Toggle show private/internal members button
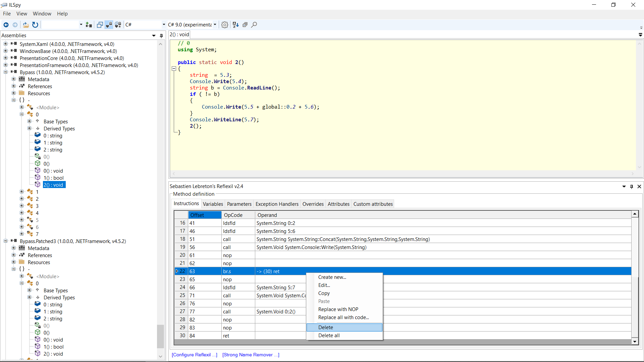This screenshot has width=644, height=362. click(x=109, y=25)
